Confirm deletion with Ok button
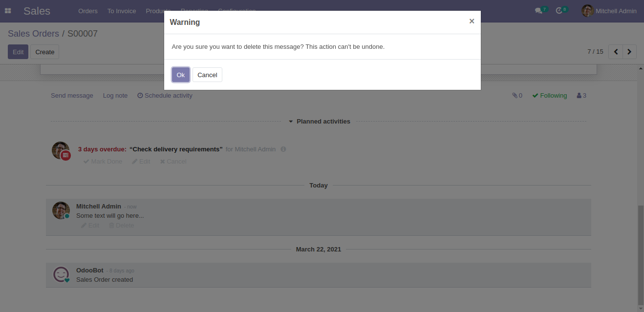The width and height of the screenshot is (644, 312). point(180,75)
